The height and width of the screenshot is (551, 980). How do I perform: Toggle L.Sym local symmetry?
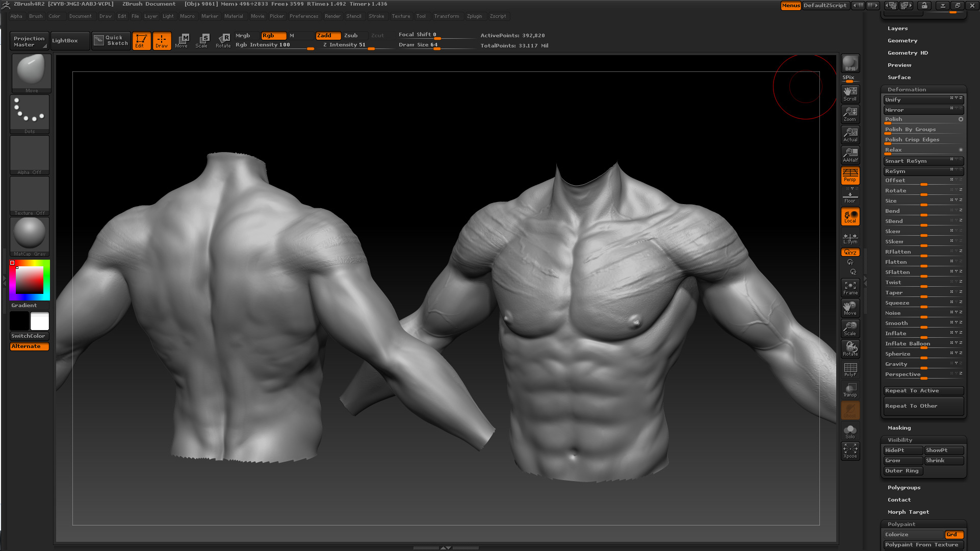(850, 238)
